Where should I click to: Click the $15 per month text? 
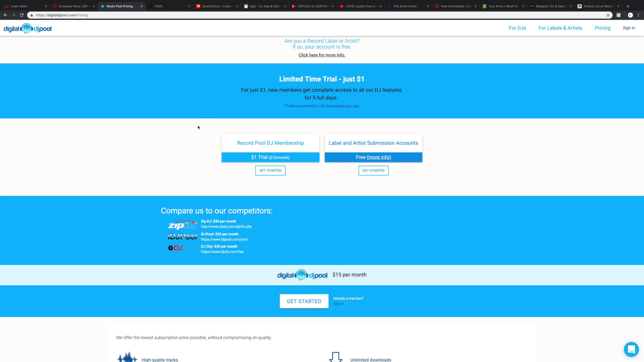[350, 275]
